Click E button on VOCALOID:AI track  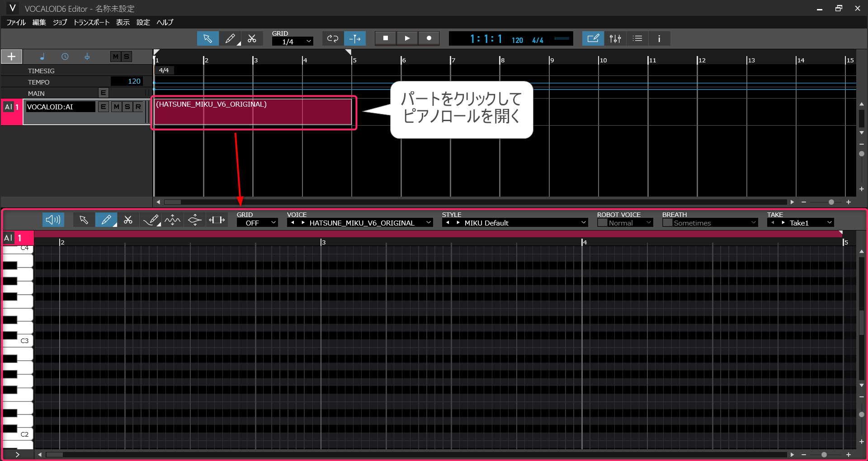point(104,107)
